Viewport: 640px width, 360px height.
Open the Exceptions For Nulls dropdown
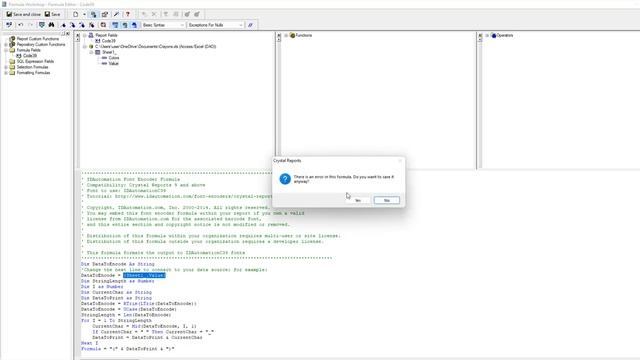coord(215,25)
